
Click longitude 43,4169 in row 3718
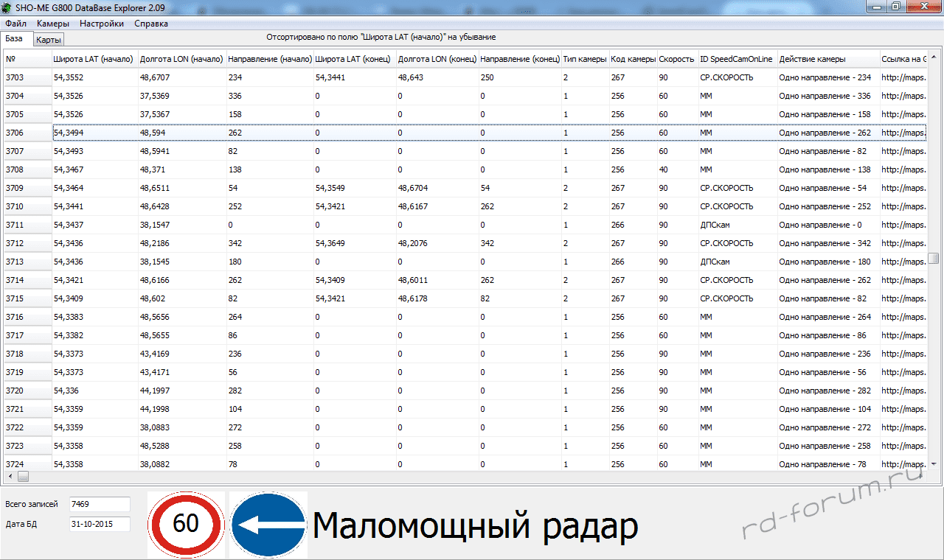[182, 354]
